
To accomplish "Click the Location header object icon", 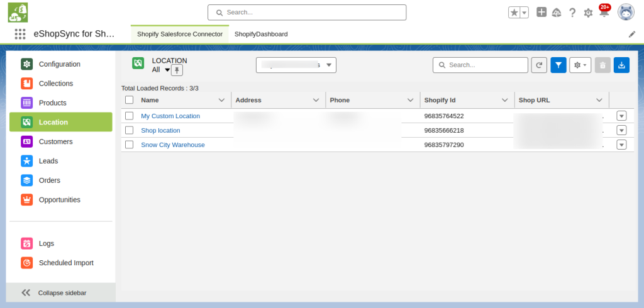I will click(138, 63).
